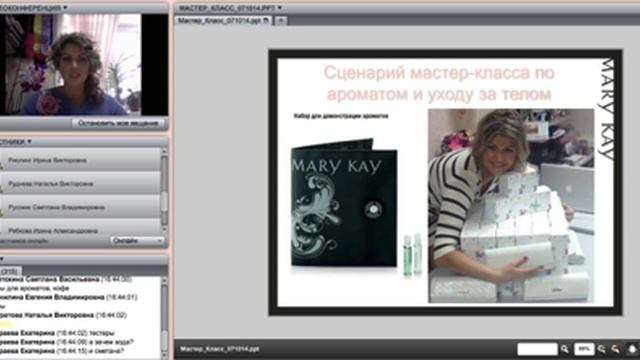Select the first participant ending Ирина Викторовна
The width and height of the screenshot is (640, 360).
click(81, 160)
